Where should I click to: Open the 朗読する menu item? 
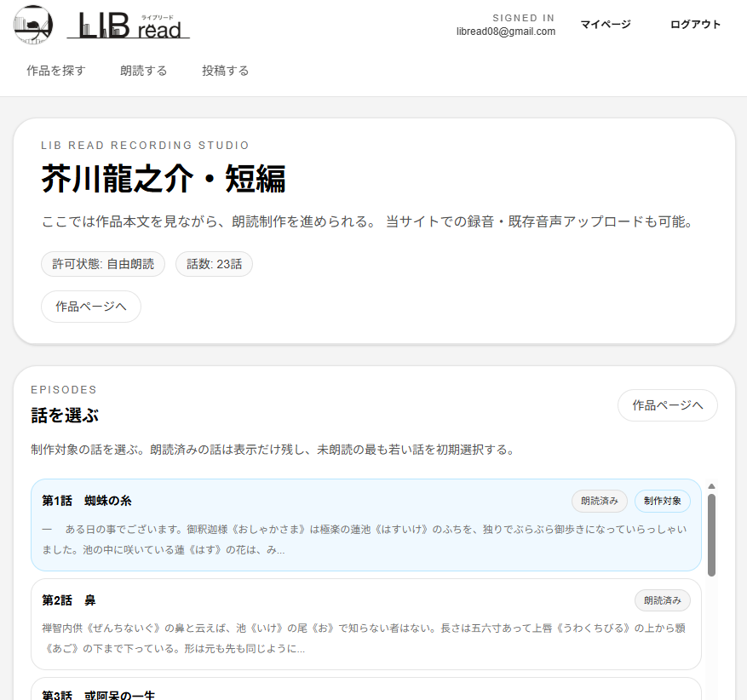coord(143,71)
